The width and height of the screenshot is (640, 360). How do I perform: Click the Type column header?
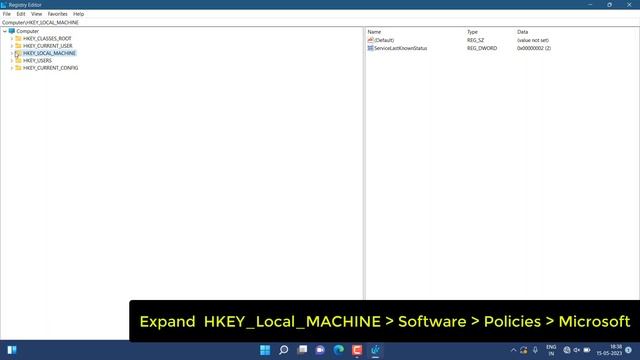(x=472, y=32)
